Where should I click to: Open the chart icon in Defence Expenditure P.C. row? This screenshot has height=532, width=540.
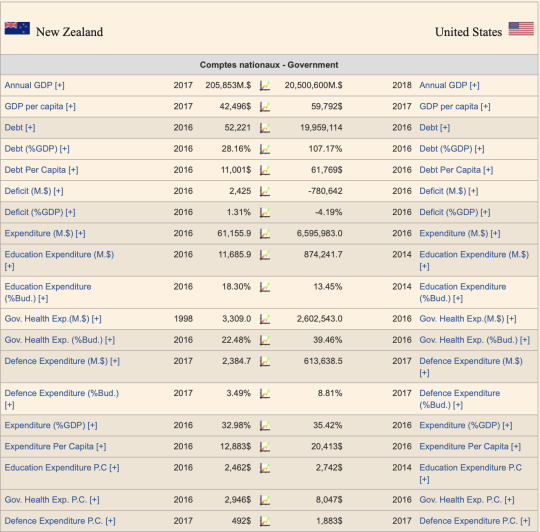265,521
